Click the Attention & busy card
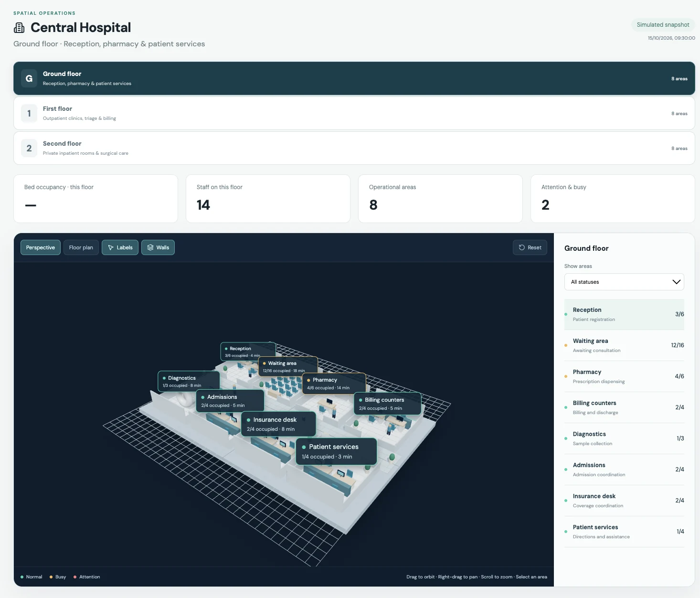 tap(613, 199)
